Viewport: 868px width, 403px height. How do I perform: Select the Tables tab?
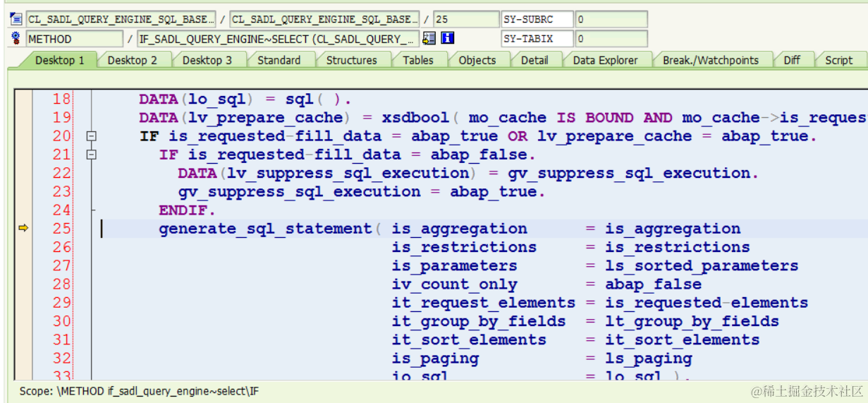click(418, 60)
